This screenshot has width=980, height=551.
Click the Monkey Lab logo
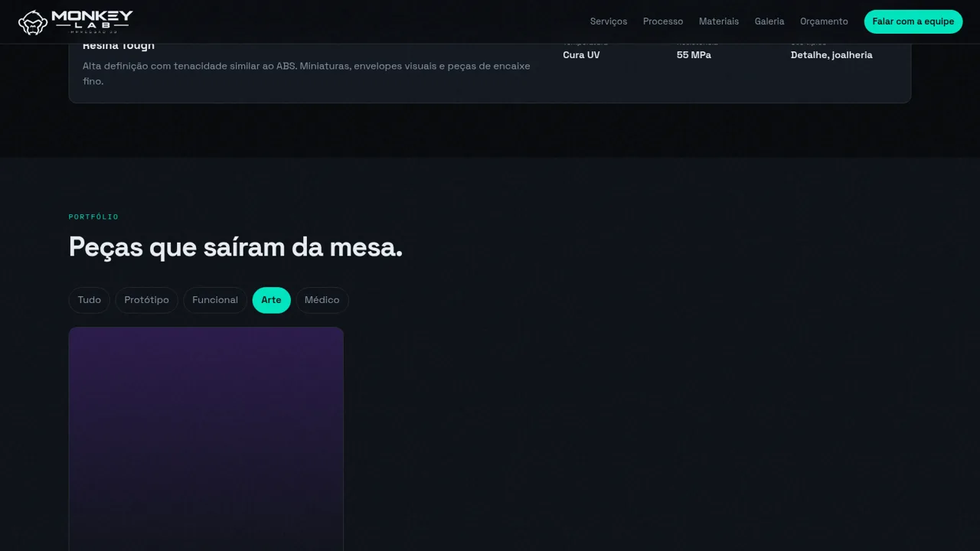pyautogui.click(x=75, y=21)
